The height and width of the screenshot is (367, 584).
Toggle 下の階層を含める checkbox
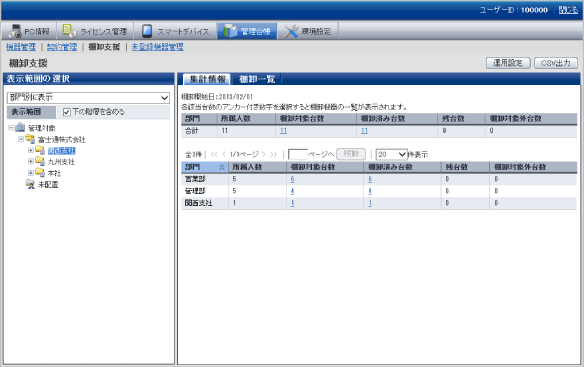click(67, 112)
